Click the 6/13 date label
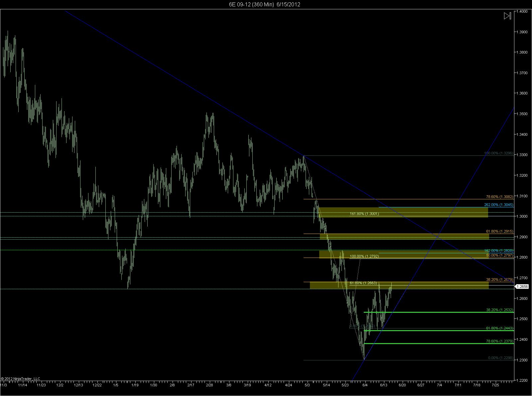The image size is (532, 396). [384, 385]
